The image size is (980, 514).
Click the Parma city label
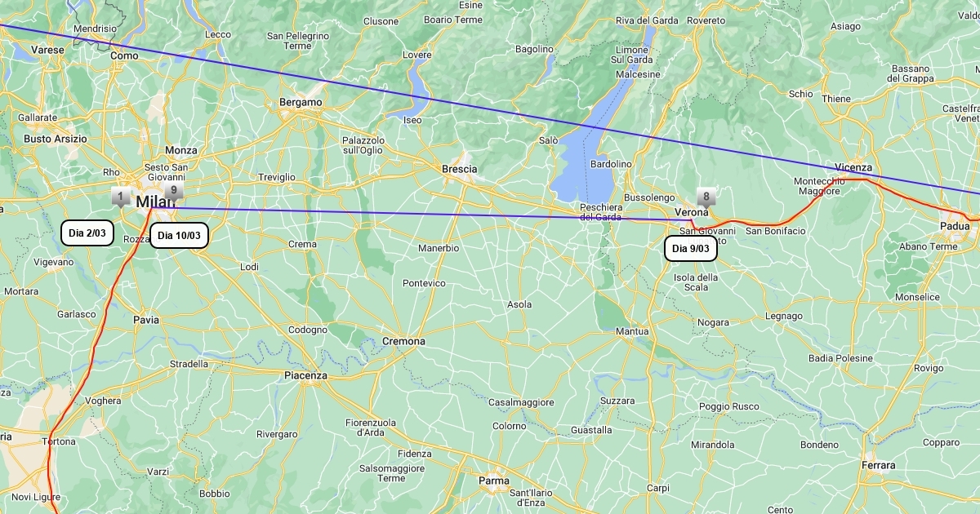(x=494, y=481)
